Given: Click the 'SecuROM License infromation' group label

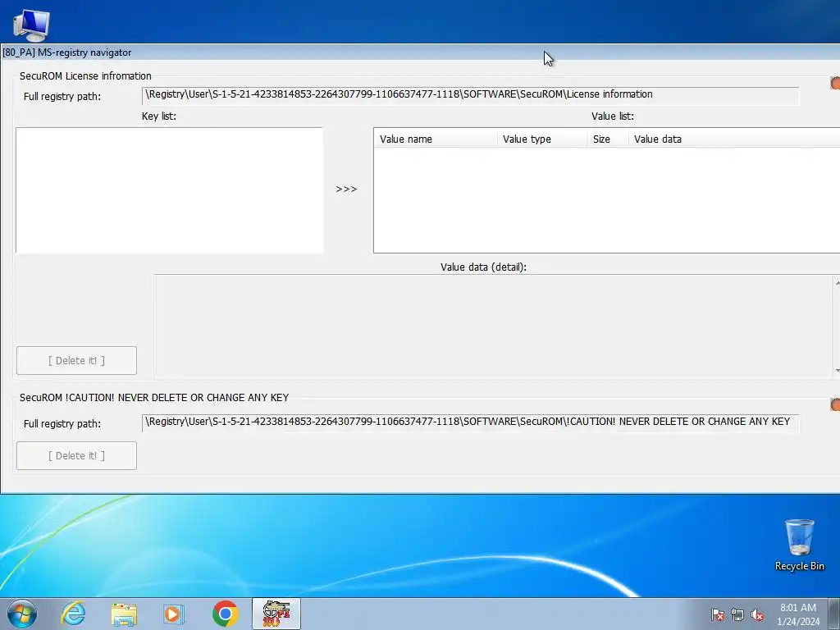Looking at the screenshot, I should (85, 76).
